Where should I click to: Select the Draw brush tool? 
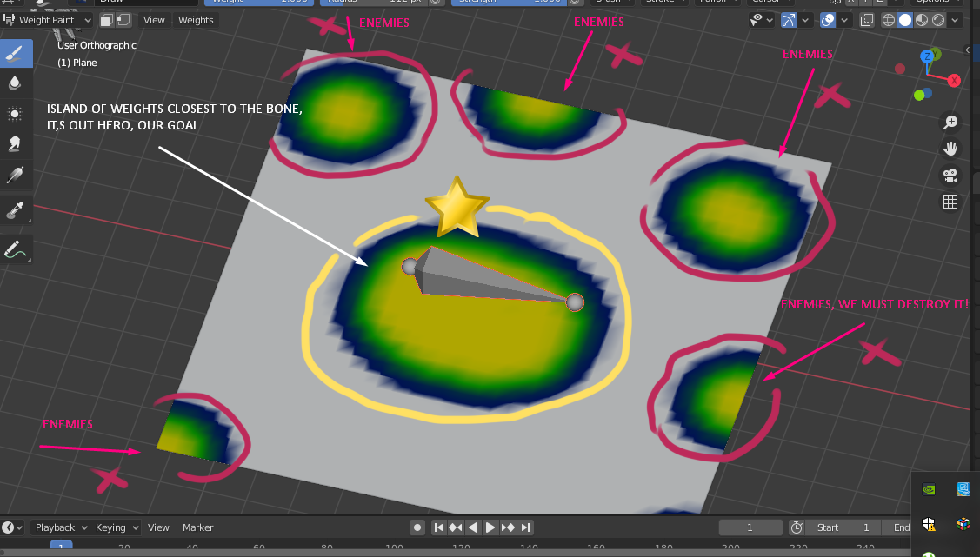15,53
